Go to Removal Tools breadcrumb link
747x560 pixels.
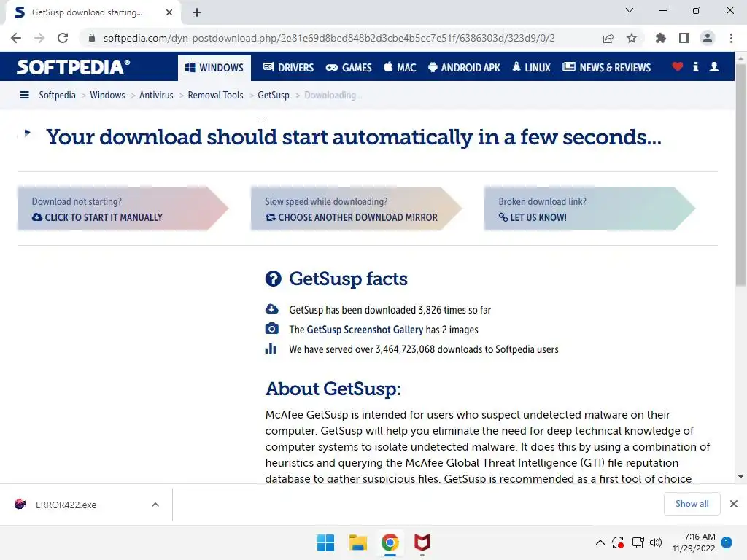click(x=215, y=96)
